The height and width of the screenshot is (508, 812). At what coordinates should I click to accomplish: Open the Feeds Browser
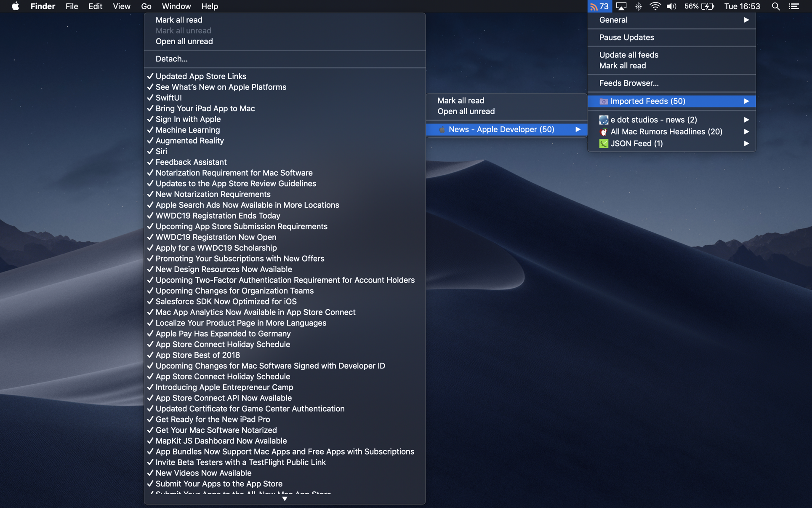pyautogui.click(x=629, y=83)
